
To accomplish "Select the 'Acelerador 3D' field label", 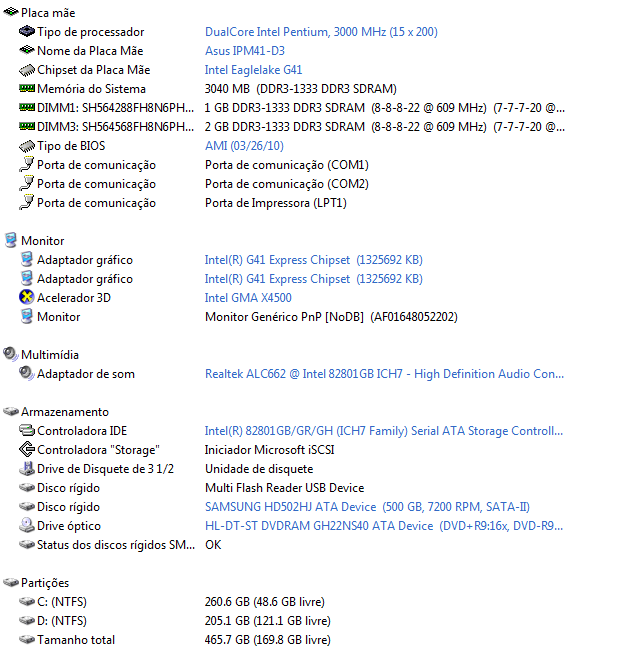I will pyautogui.click(x=74, y=298).
